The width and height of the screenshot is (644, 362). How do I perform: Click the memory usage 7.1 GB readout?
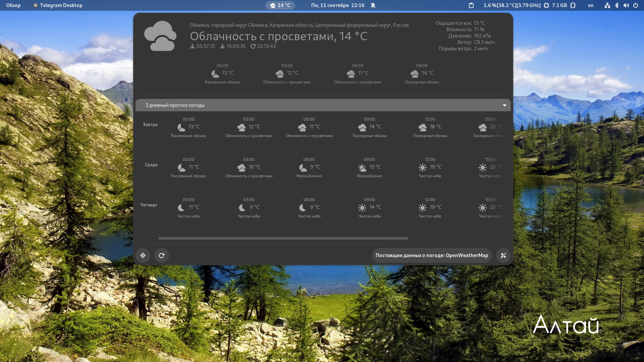[559, 5]
